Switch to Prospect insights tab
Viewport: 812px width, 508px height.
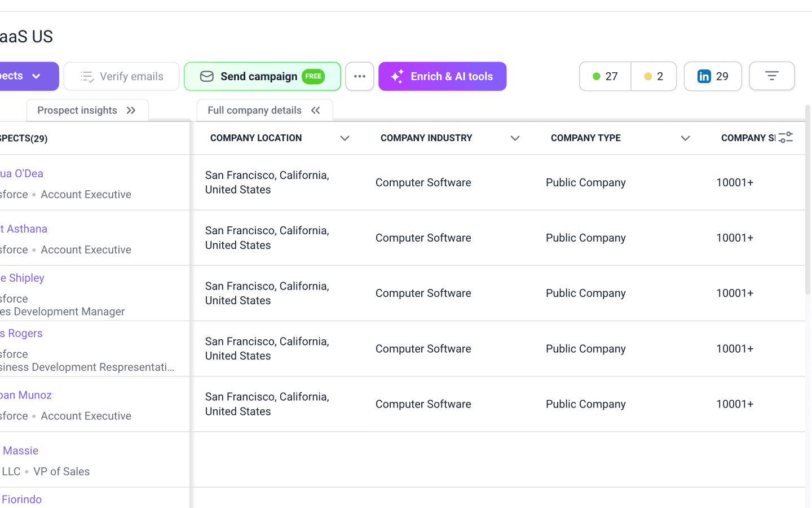pos(87,110)
